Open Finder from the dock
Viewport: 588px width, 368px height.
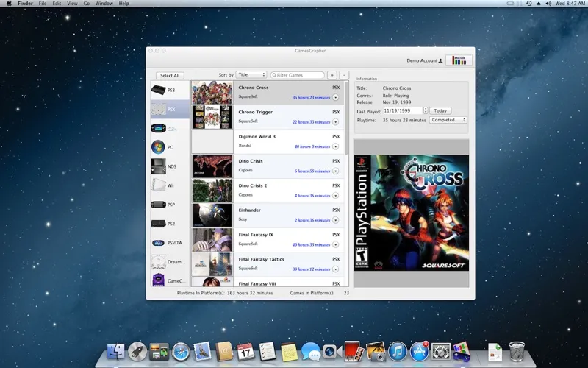click(116, 352)
